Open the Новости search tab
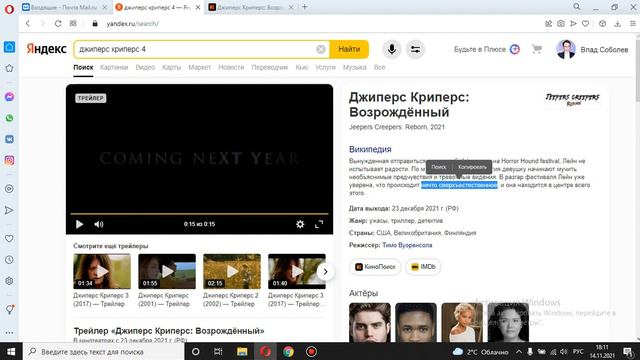This screenshot has width=640, height=360. point(231,67)
